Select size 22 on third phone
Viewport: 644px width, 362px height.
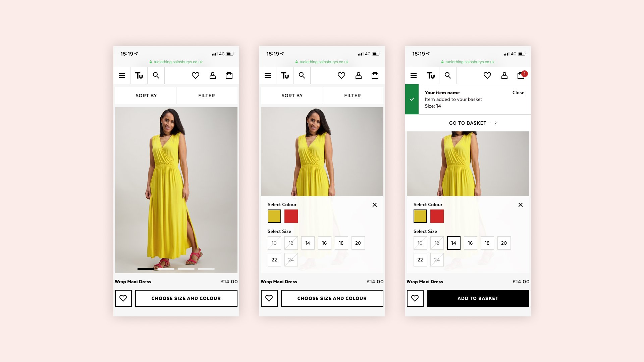pyautogui.click(x=420, y=260)
